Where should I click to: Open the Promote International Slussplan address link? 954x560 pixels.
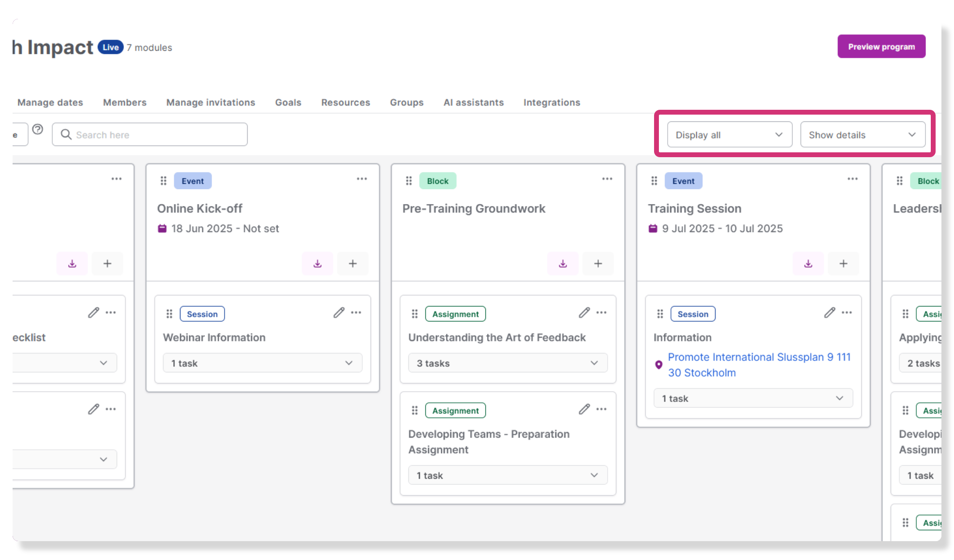point(759,365)
